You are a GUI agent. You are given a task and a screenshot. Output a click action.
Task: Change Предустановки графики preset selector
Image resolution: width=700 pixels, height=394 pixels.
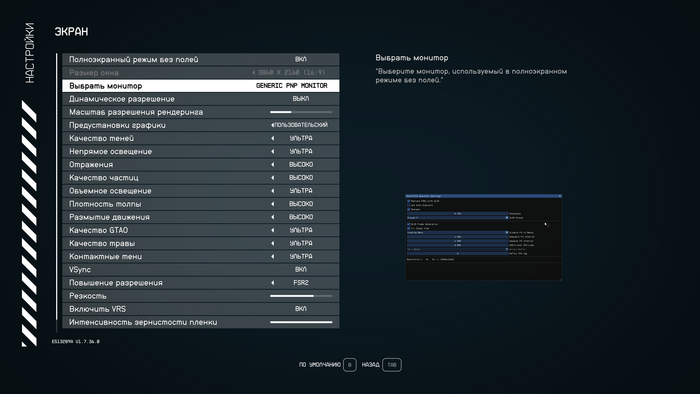[300, 125]
